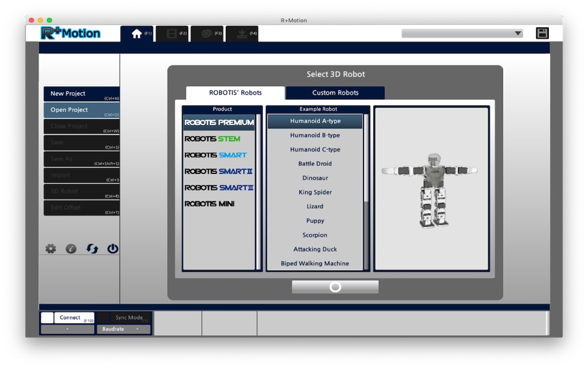Open the Baudrate dropdown
The height and width of the screenshot is (368, 588).
[x=124, y=330]
